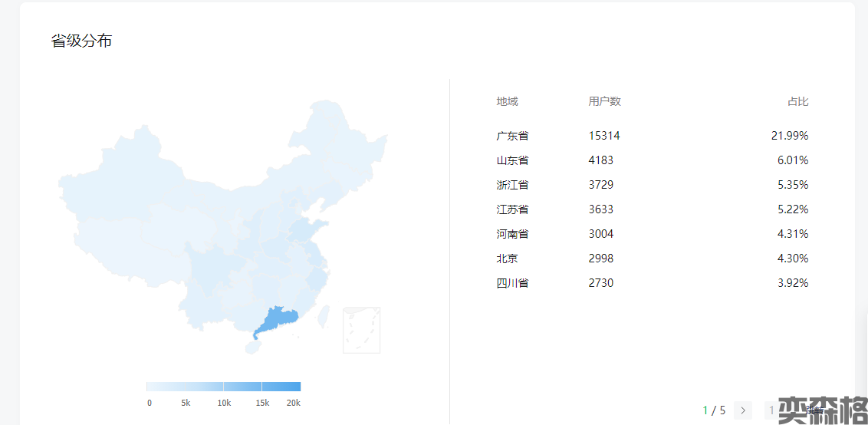This screenshot has width=868, height=425.
Task: Click the South China Sea inset box
Action: coord(361,330)
